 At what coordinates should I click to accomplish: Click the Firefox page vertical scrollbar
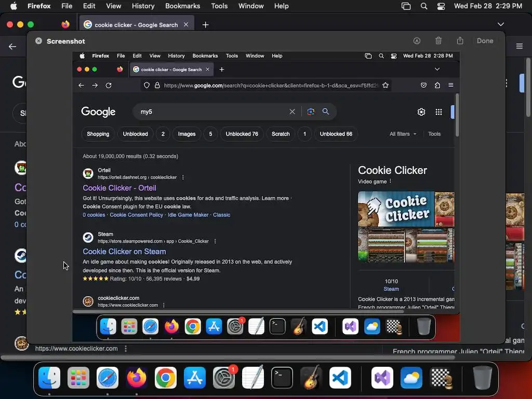click(x=528, y=88)
